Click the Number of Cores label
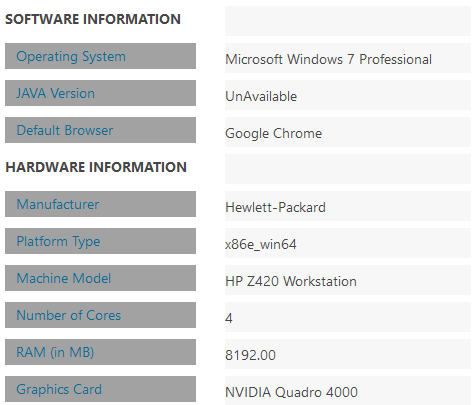 click(69, 315)
